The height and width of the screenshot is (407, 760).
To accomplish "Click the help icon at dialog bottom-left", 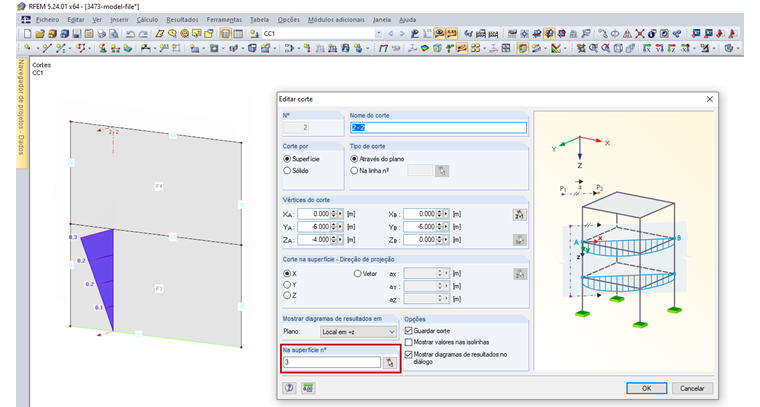I will coord(288,387).
